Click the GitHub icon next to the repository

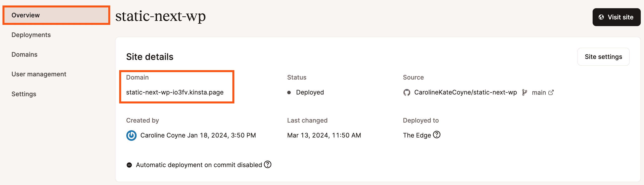(x=406, y=93)
